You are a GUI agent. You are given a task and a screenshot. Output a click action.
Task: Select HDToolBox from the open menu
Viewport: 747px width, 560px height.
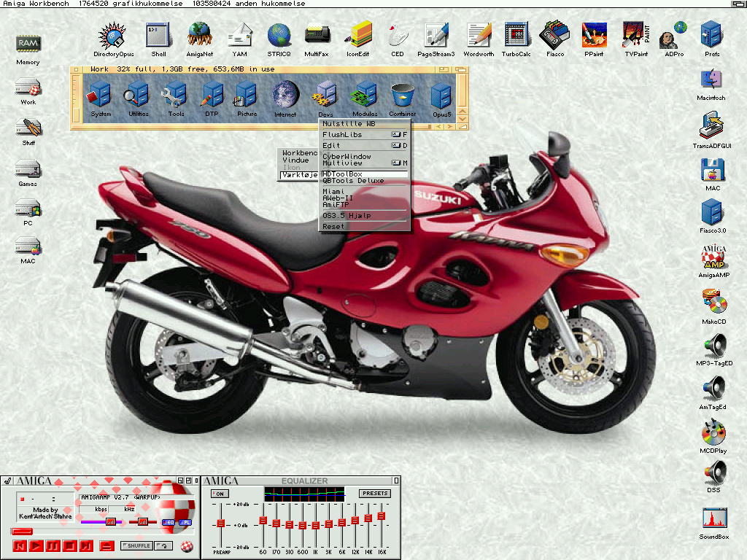tap(342, 175)
